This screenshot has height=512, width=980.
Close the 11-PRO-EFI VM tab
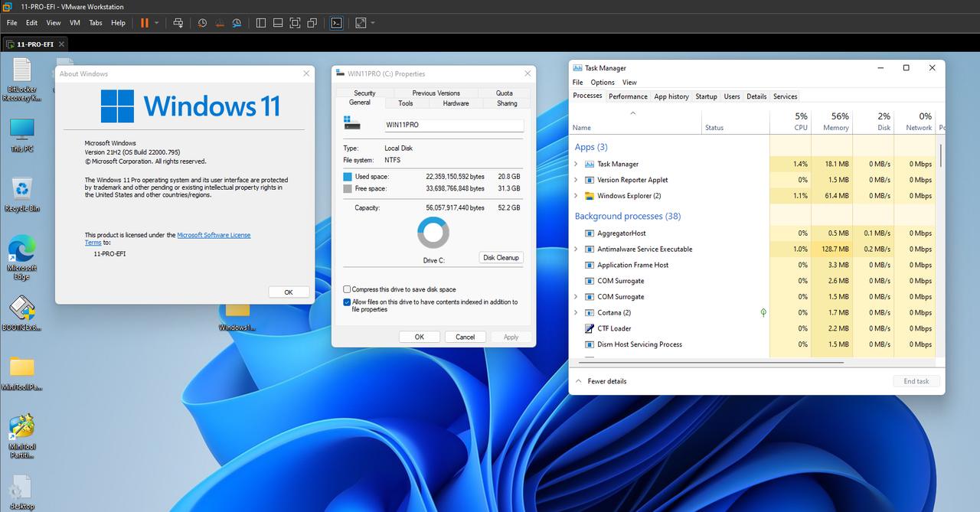click(61, 44)
